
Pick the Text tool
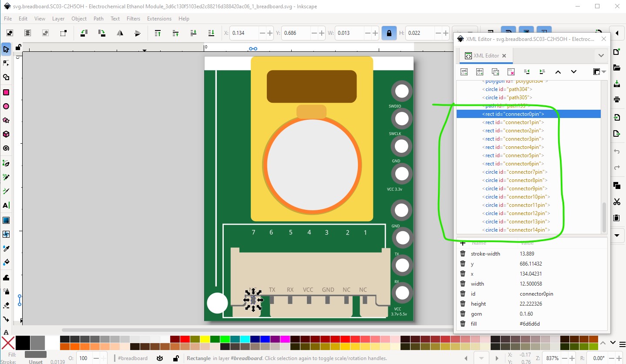tap(6, 206)
